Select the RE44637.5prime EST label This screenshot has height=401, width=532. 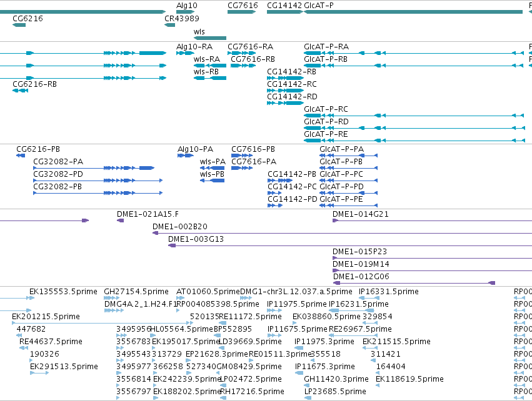[x=51, y=341]
